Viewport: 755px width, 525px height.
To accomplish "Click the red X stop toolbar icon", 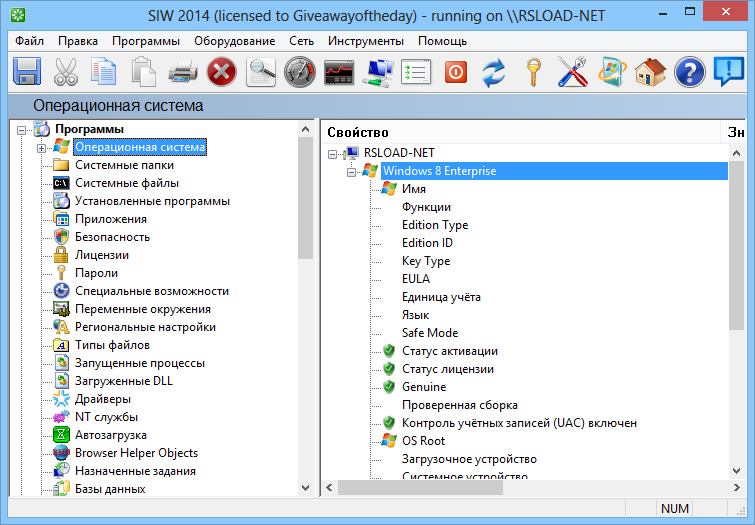I will pos(221,72).
